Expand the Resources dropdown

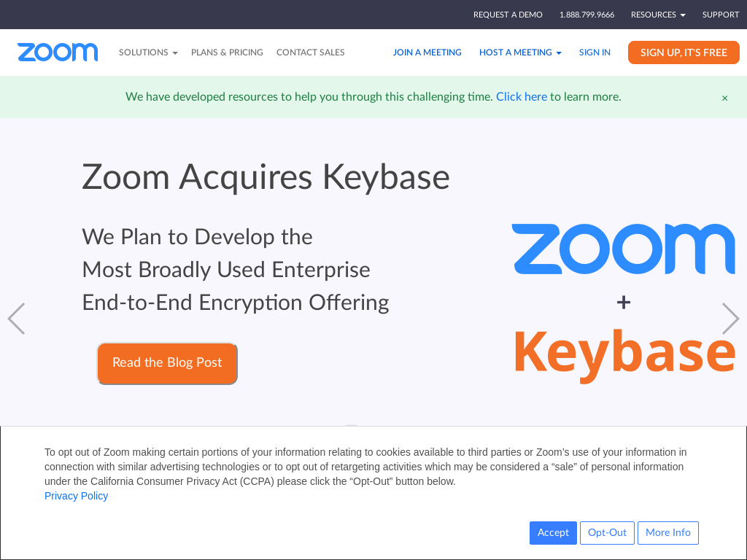tap(658, 15)
